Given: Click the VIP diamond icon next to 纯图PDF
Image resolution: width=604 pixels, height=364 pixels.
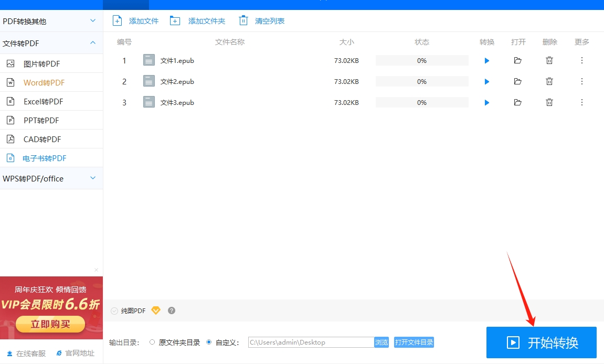Looking at the screenshot, I should pos(156,311).
